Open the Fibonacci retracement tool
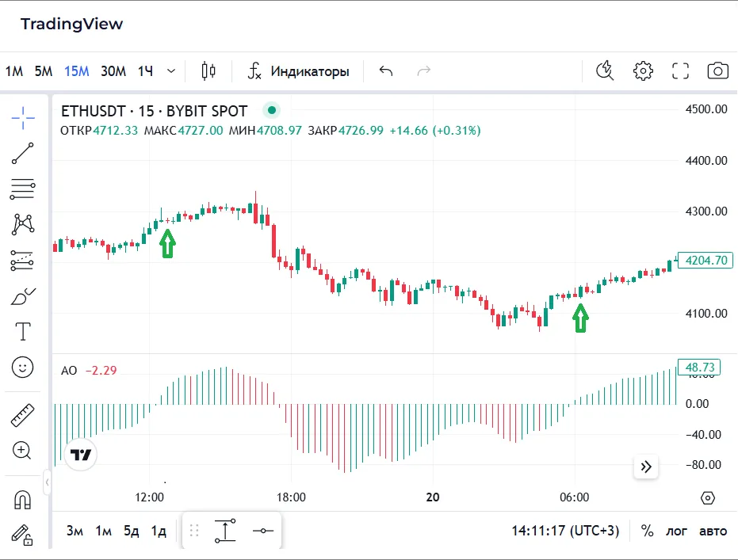738x560 pixels. coord(23,189)
